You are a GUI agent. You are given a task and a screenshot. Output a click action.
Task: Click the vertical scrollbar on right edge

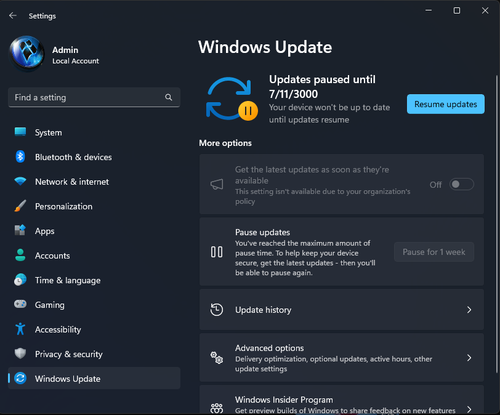tap(497, 223)
